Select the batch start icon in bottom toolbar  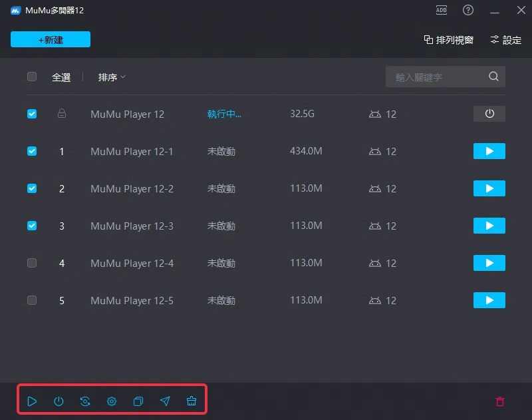point(32,401)
